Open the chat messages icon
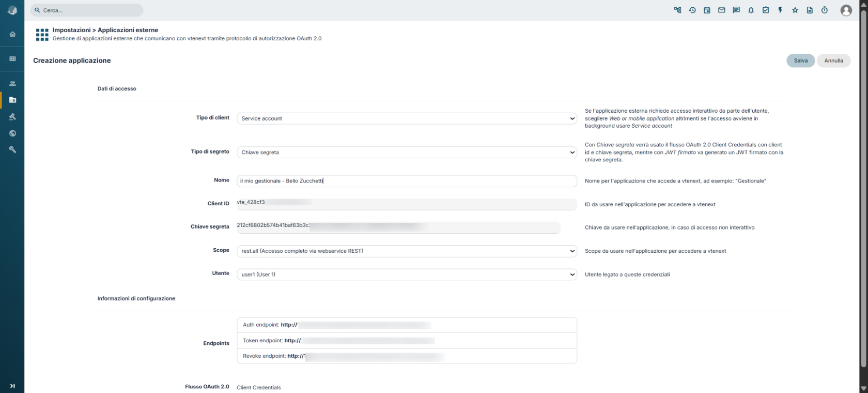The image size is (868, 393). [736, 10]
